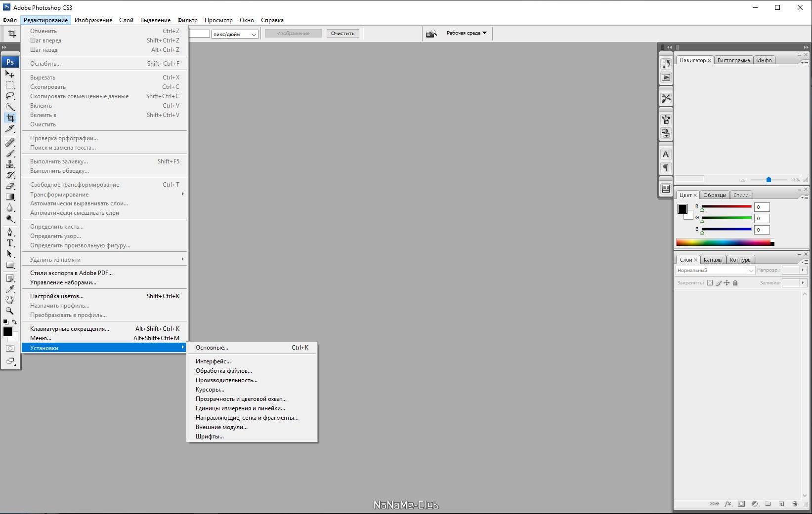Select the Magic Wand tool
The width and height of the screenshot is (812, 514).
coord(10,107)
